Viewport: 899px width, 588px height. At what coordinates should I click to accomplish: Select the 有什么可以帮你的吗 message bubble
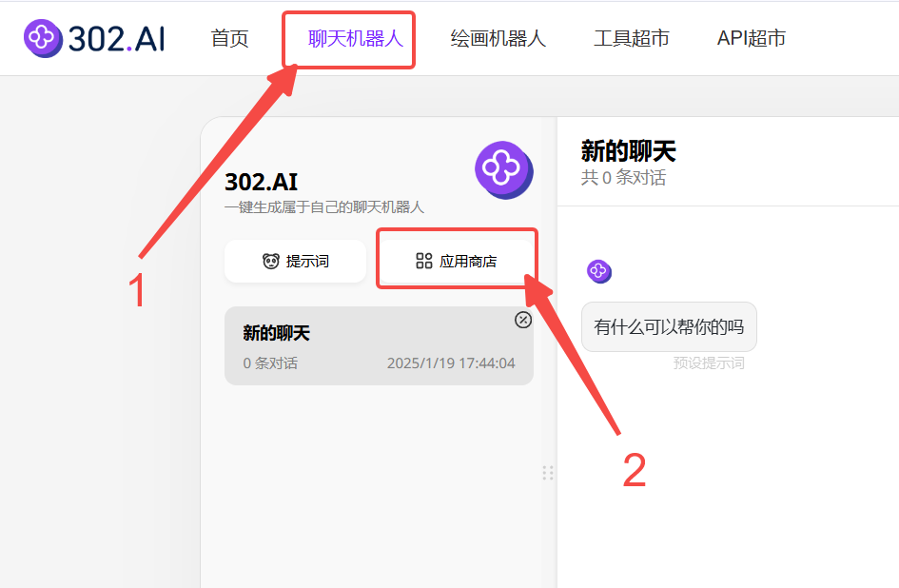click(669, 327)
